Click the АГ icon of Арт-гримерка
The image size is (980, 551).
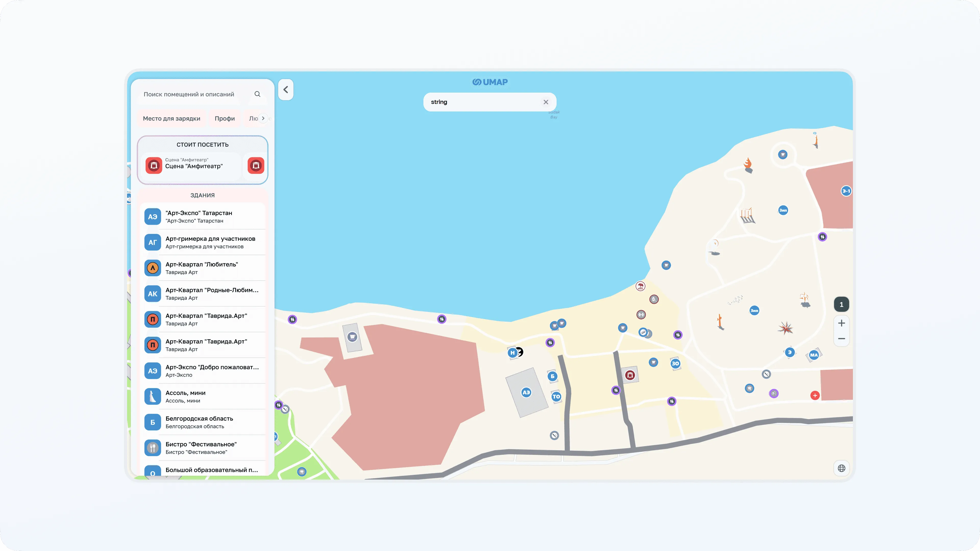pyautogui.click(x=153, y=242)
